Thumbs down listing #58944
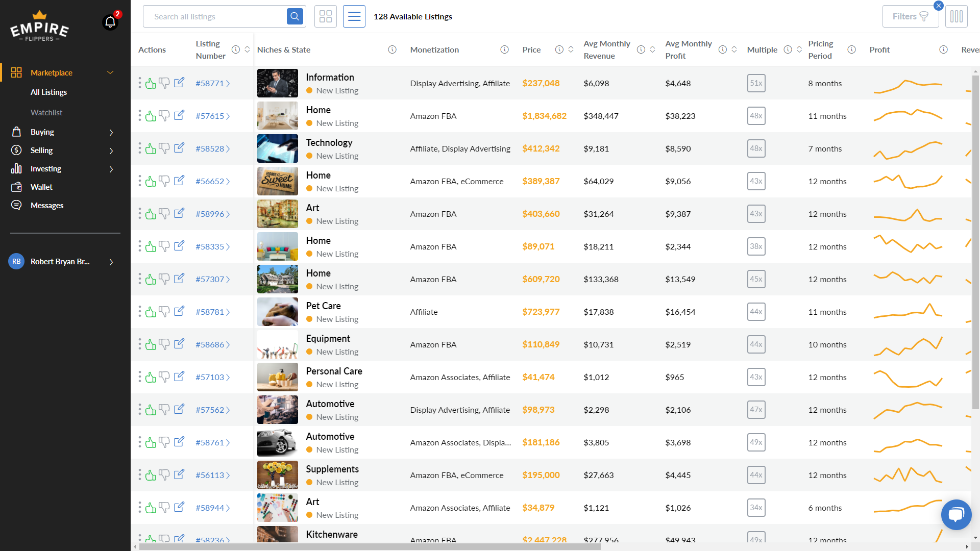 coord(164,508)
